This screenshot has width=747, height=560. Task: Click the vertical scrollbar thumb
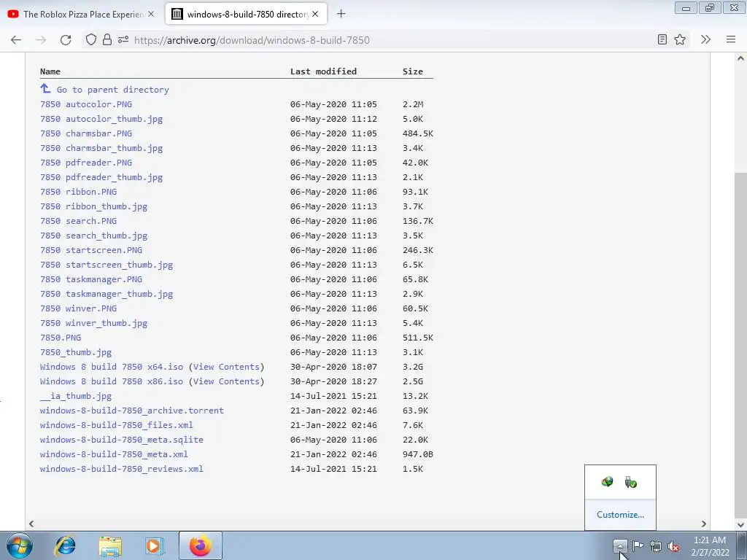[x=740, y=344]
